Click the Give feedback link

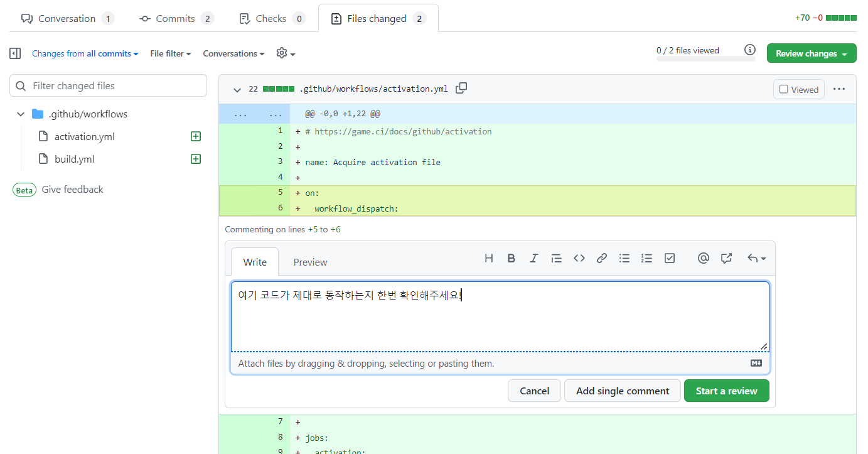pyautogui.click(x=72, y=190)
